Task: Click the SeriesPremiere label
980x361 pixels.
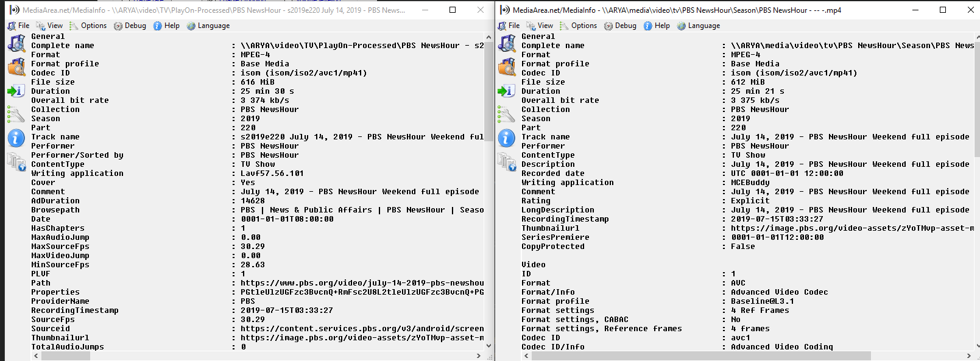Action: [x=555, y=237]
